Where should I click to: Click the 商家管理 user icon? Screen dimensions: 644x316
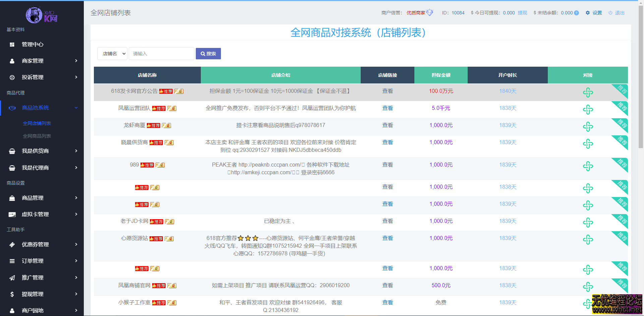pos(12,61)
